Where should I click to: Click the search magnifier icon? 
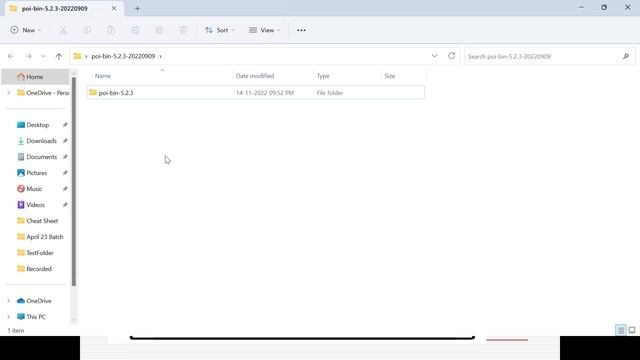click(x=626, y=56)
